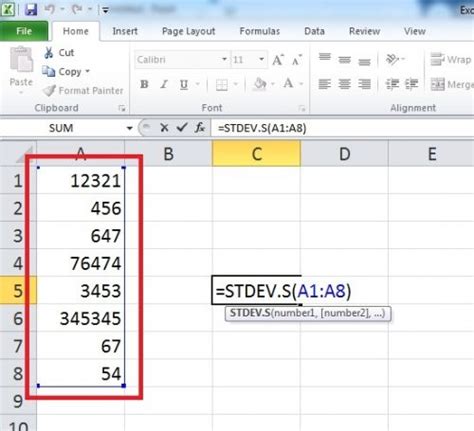Center text horizontally
This screenshot has height=431, width=474.
tap(344, 84)
